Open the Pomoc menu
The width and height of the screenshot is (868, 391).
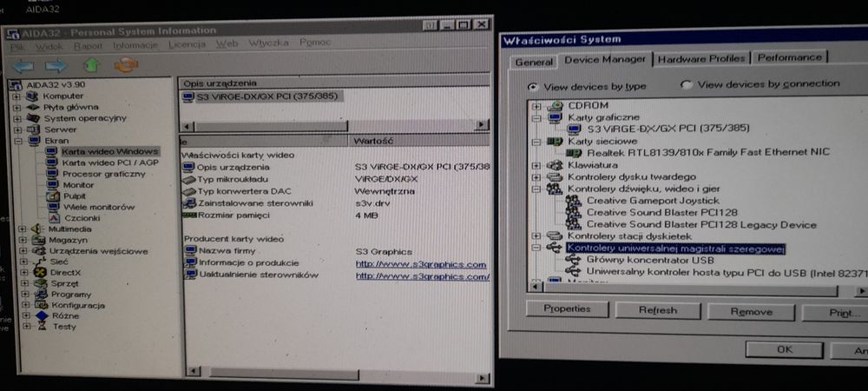pyautogui.click(x=315, y=42)
